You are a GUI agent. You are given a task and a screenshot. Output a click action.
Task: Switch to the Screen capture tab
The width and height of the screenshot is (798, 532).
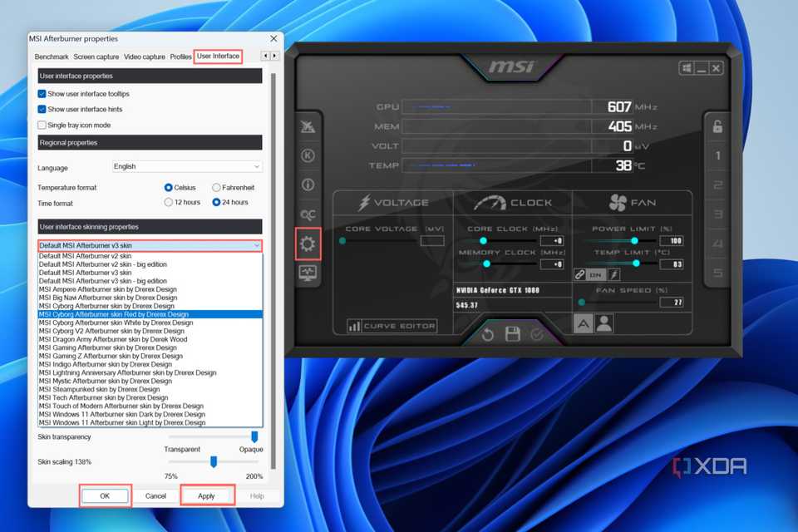point(96,57)
